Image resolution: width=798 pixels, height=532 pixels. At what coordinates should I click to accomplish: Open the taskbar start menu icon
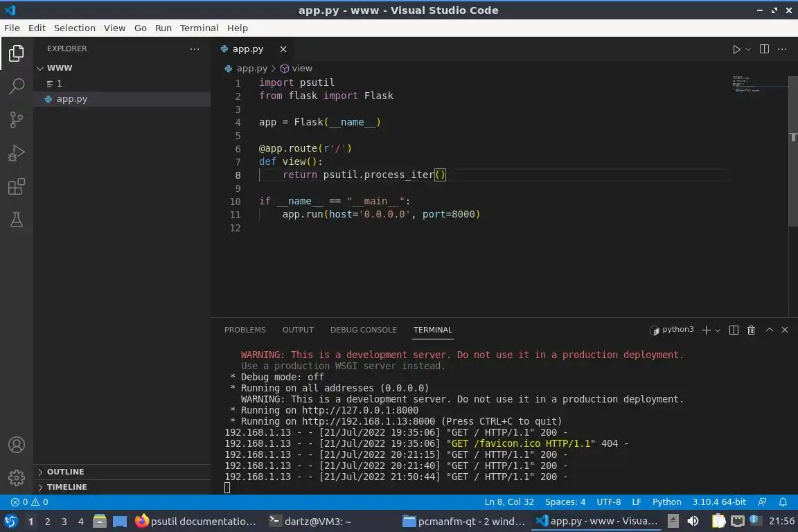11,522
